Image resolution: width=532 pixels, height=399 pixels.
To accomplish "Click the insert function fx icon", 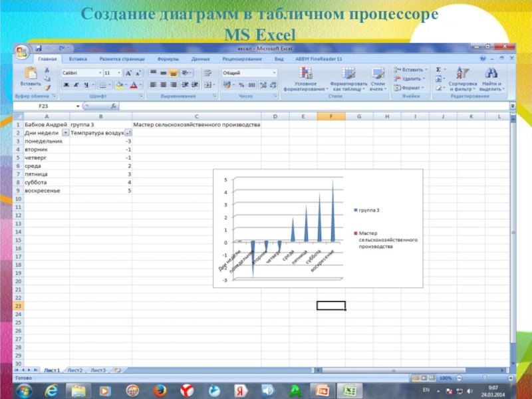I will (x=114, y=106).
